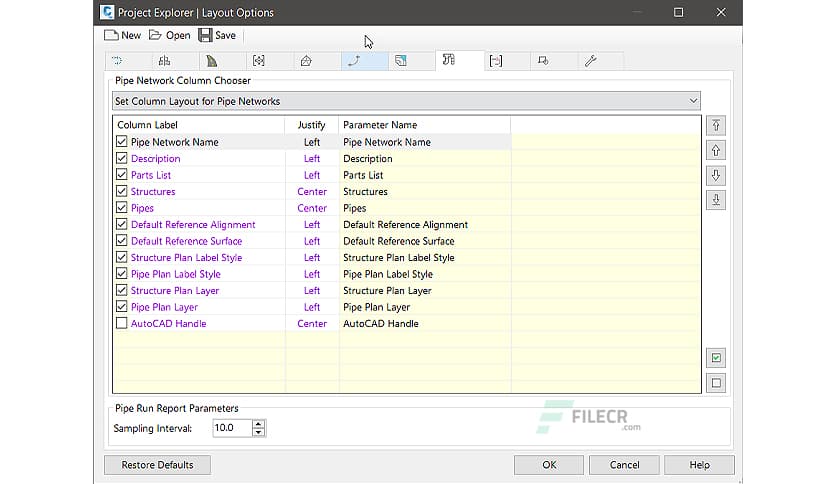Viewport: 836px width, 484px height.
Task: Click the Cancel button
Action: point(624,465)
